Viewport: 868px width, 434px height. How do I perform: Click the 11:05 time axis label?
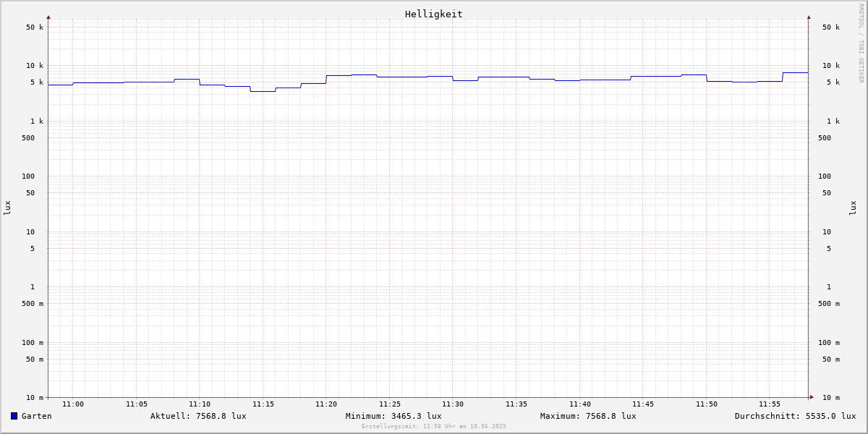pyautogui.click(x=137, y=404)
